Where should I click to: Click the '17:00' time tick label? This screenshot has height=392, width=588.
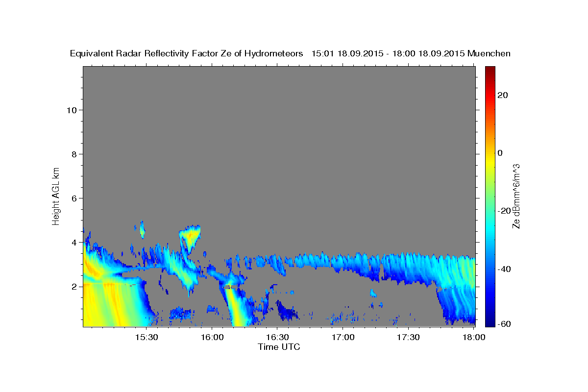pos(343,338)
